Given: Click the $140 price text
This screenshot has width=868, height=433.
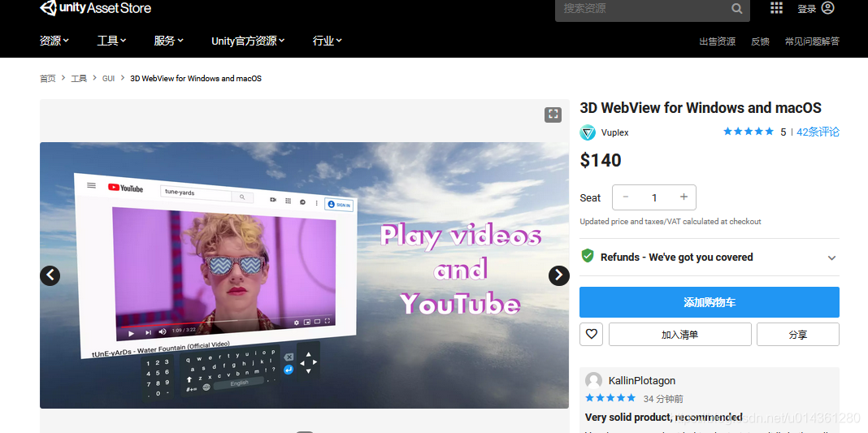Looking at the screenshot, I should (x=601, y=160).
